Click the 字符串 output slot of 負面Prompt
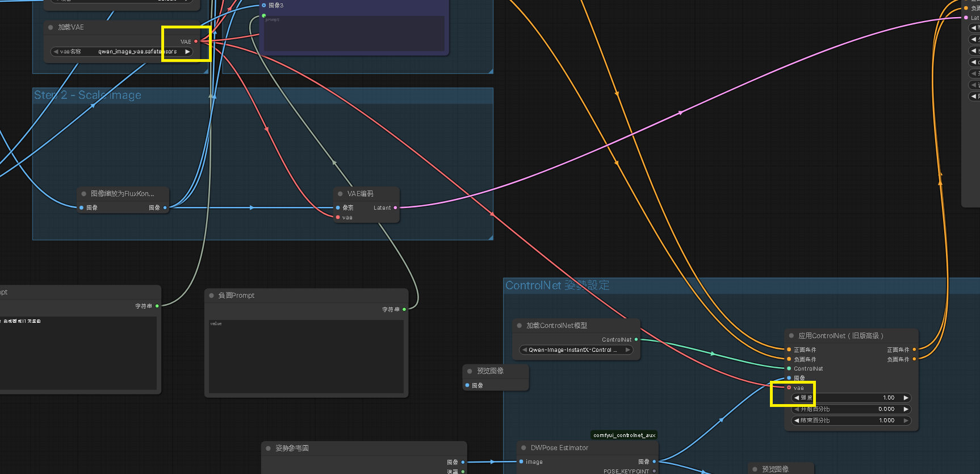980x474 pixels. pos(404,309)
